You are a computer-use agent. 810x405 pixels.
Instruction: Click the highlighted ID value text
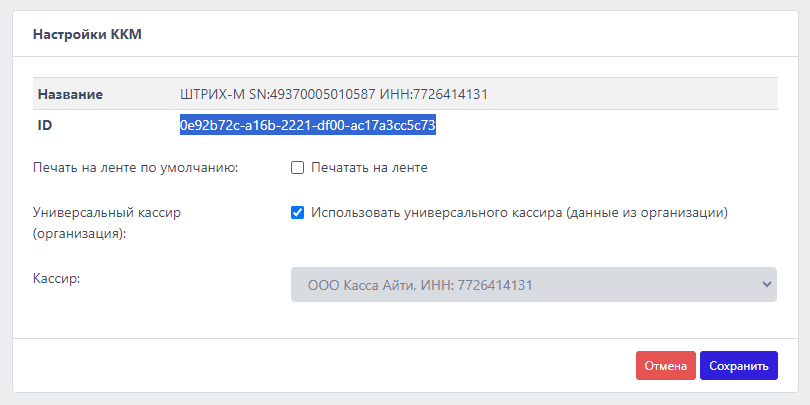[308, 126]
